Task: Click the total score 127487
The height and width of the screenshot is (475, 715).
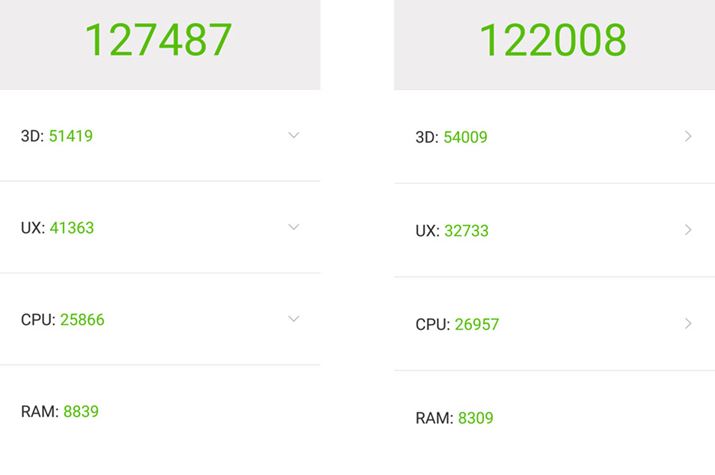Action: pyautogui.click(x=158, y=40)
